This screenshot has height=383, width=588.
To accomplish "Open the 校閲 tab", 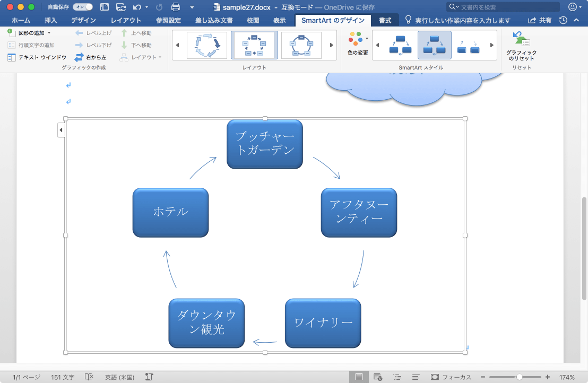I will point(253,20).
